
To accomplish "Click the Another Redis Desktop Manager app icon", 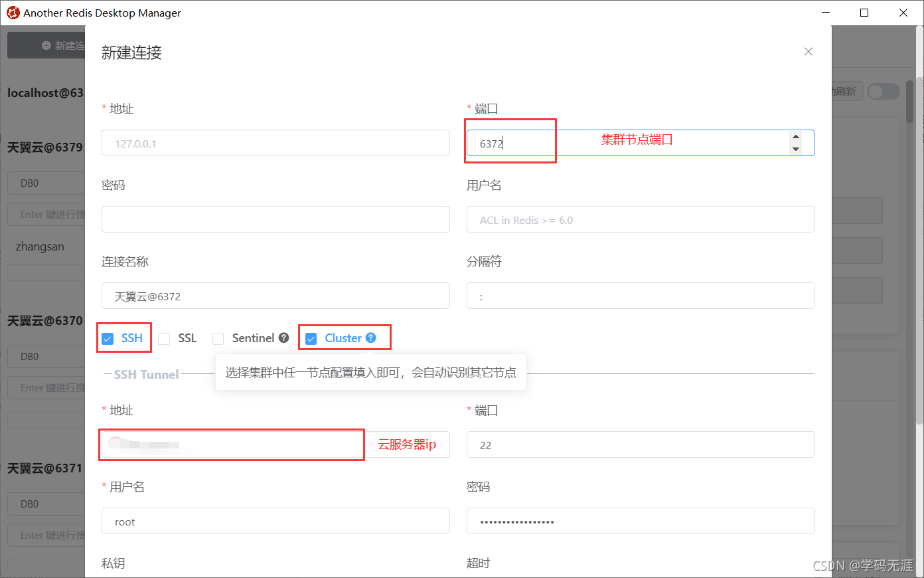I will click(x=13, y=13).
